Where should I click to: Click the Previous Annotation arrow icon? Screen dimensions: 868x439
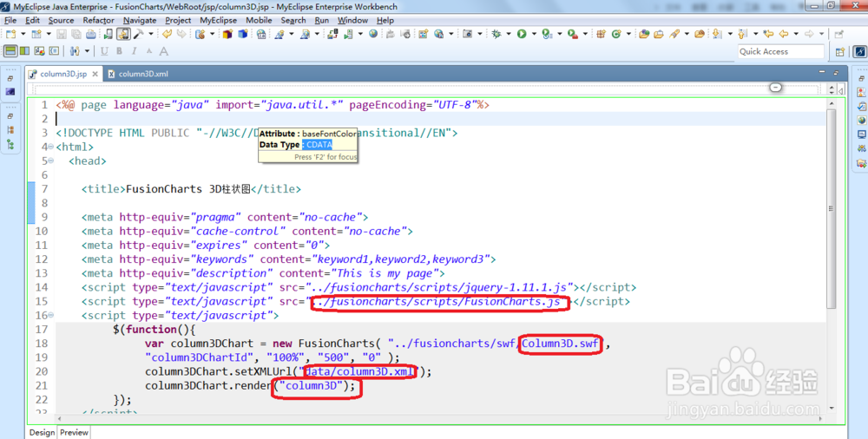pyautogui.click(x=742, y=34)
